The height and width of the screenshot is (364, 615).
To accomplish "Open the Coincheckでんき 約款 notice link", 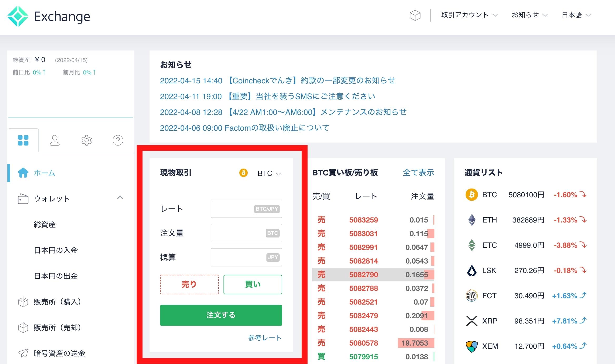I will point(278,80).
